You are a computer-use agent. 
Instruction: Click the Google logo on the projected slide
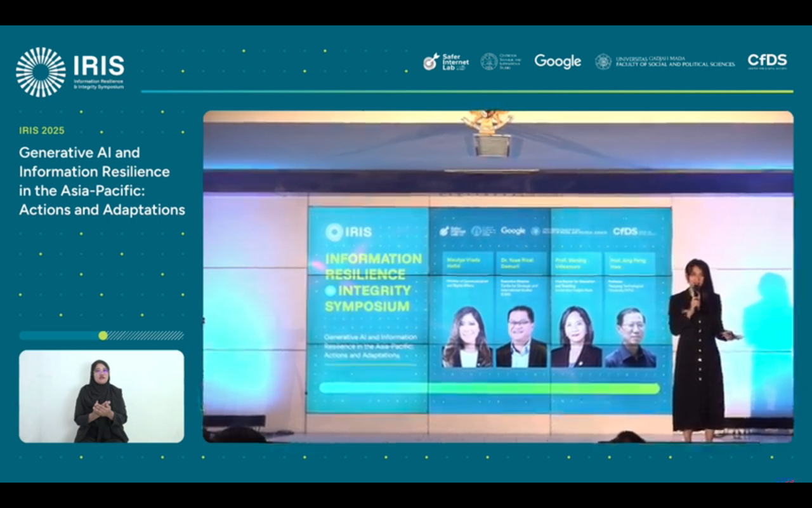pyautogui.click(x=513, y=231)
